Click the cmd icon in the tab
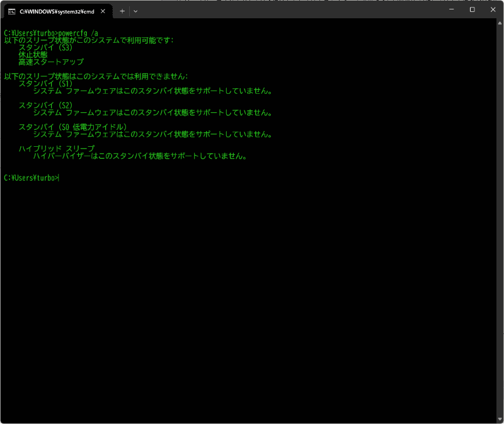 click(x=12, y=11)
